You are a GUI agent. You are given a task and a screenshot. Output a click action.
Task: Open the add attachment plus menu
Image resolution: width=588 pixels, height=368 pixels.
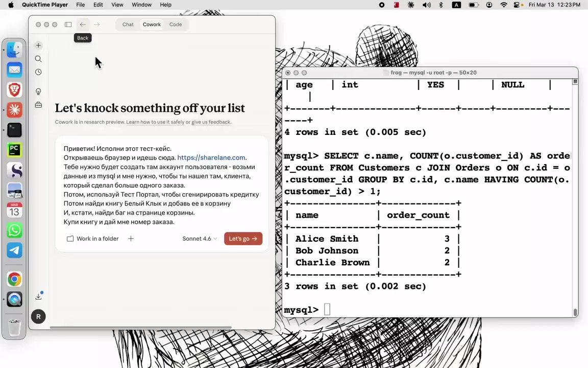[131, 239]
